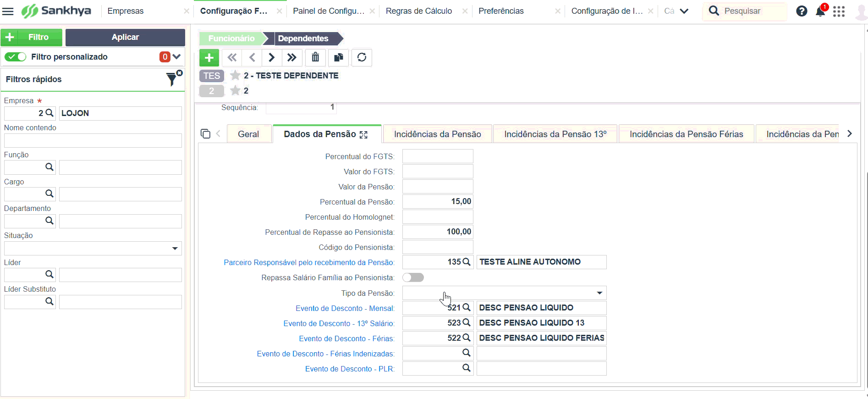Toggle Filtro personalizado switch
This screenshot has height=399, width=868.
tap(16, 57)
